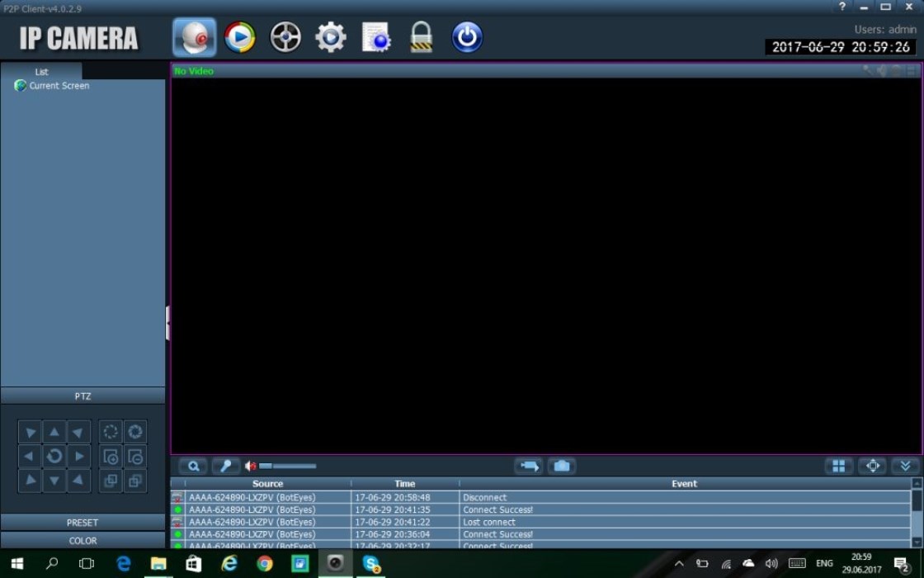
Task: Click the black video display area
Action: [x=546, y=265]
